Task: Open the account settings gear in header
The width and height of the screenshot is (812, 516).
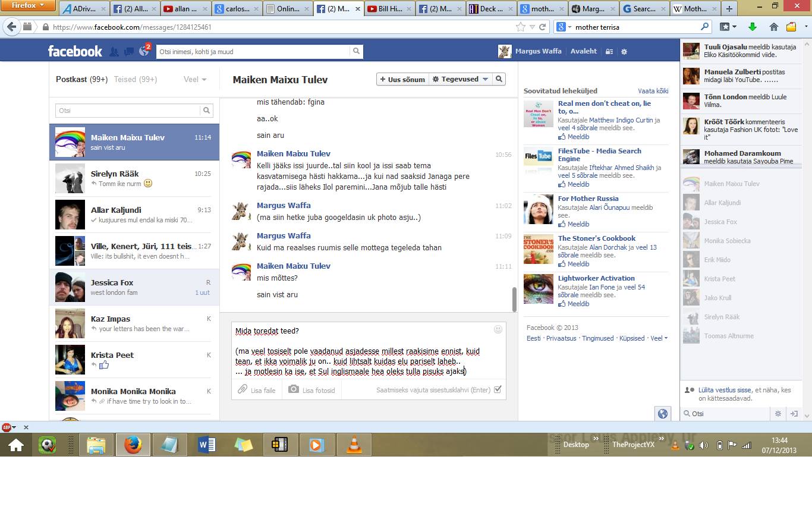Action: tap(624, 52)
